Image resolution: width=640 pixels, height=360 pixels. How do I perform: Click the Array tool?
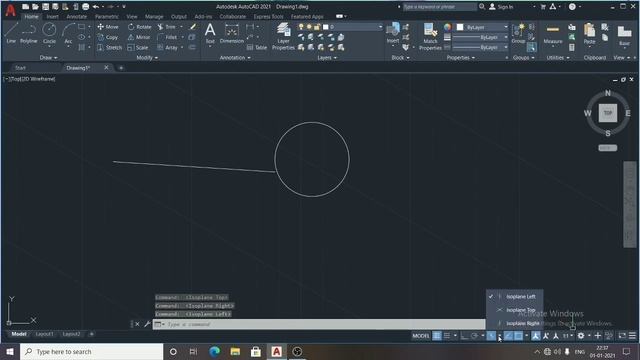168,47
